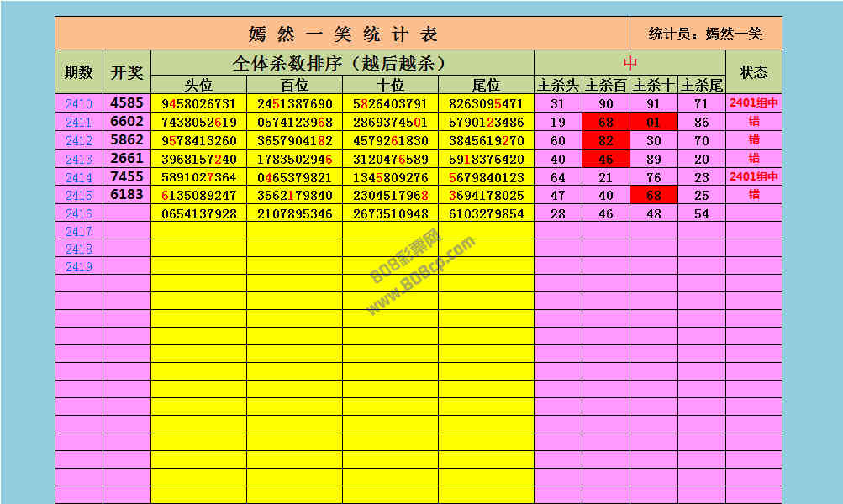The width and height of the screenshot is (843, 504).
Task: Click the red 46 highlighted cell
Action: (x=605, y=159)
